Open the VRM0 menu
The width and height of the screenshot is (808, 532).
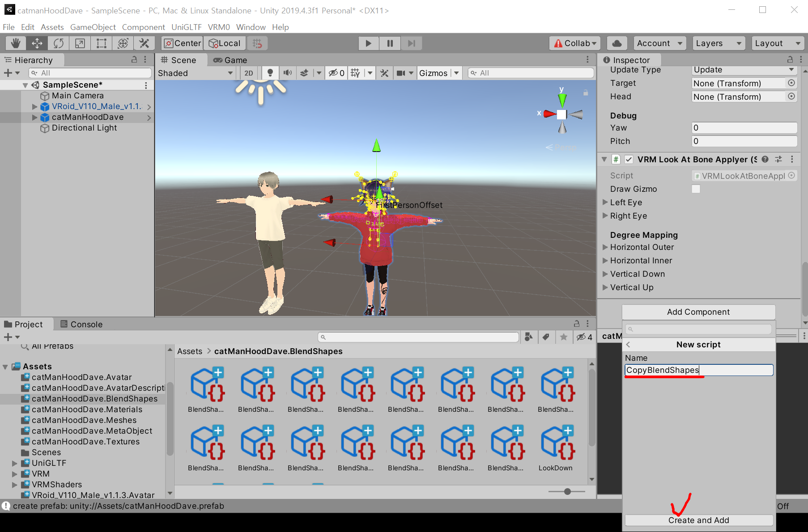(x=219, y=27)
